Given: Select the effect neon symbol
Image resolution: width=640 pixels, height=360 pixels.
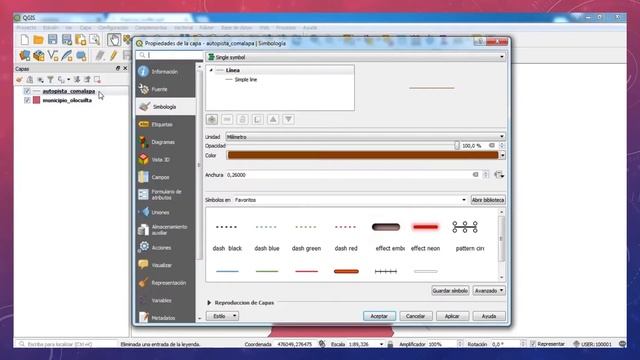Looking at the screenshot, I should [425, 236].
